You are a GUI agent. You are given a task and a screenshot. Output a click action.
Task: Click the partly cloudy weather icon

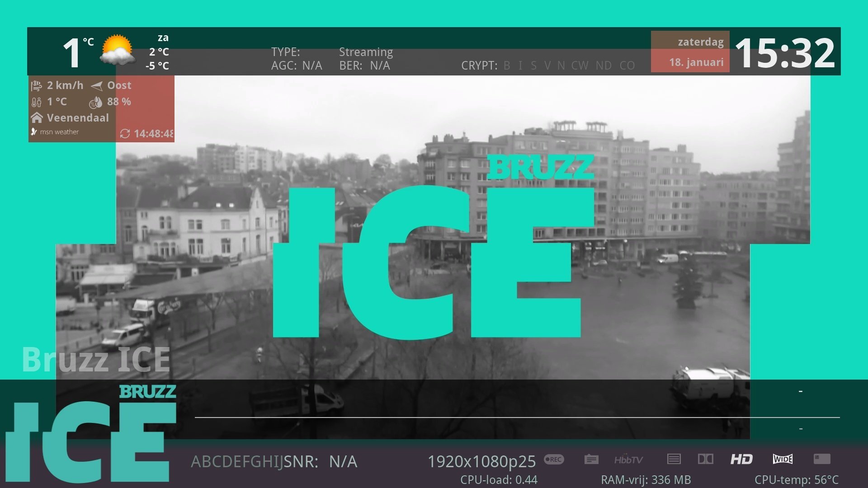(117, 50)
